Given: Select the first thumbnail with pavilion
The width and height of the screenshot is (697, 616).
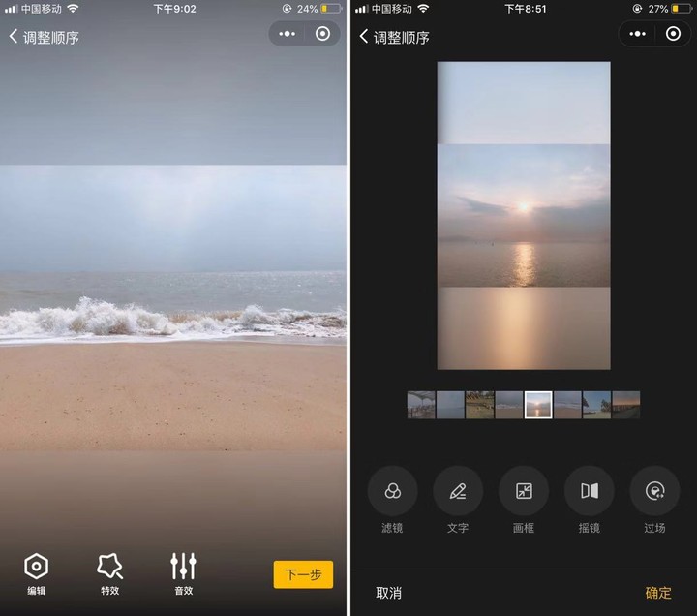Looking at the screenshot, I should [421, 405].
